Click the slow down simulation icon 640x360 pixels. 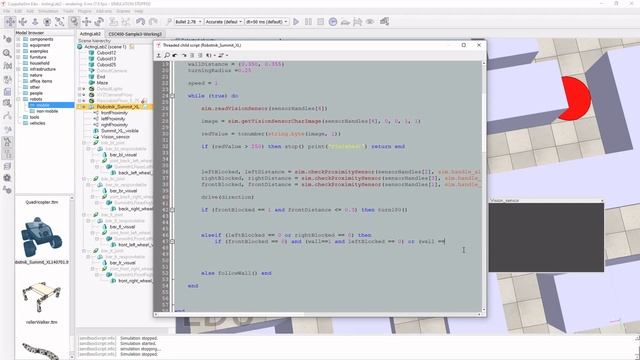pos(345,22)
